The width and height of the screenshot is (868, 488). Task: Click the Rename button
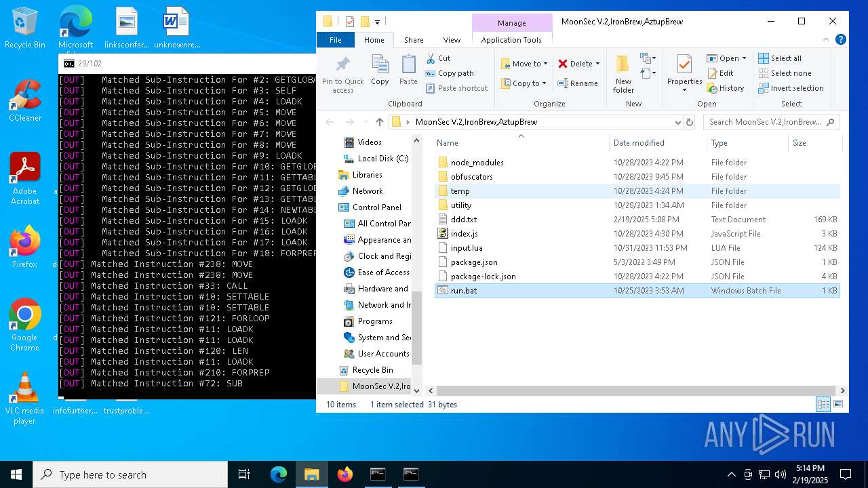pos(578,83)
